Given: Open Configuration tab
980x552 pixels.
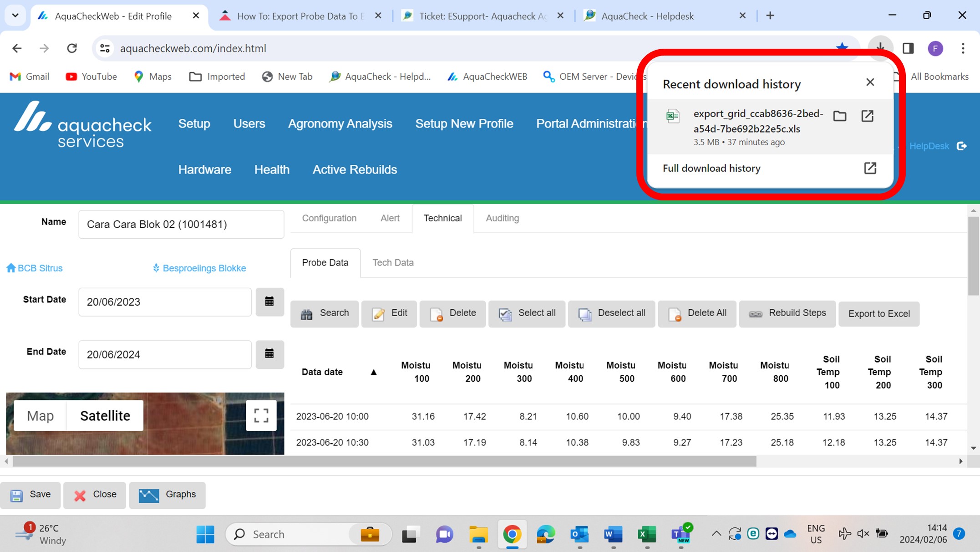Looking at the screenshot, I should (x=329, y=218).
